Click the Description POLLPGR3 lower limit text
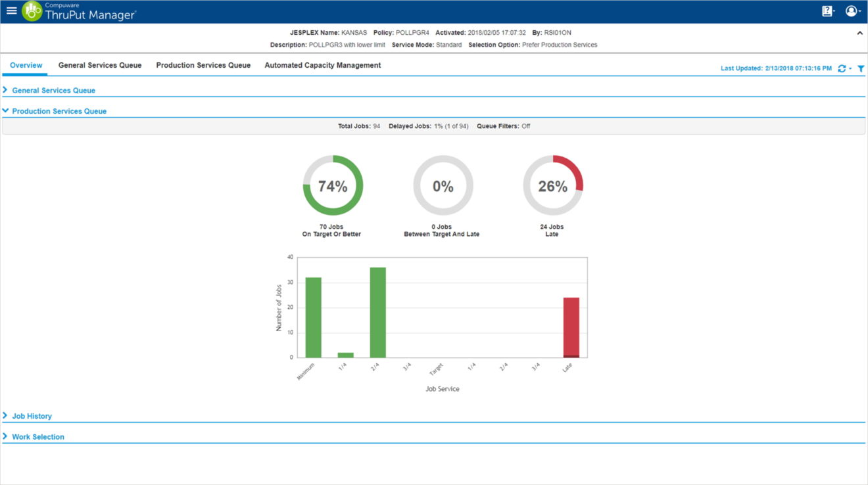The height and width of the screenshot is (485, 868). coord(327,45)
